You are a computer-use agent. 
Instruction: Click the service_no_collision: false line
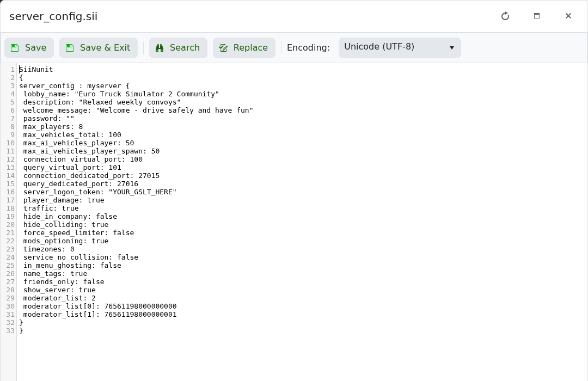(81, 257)
